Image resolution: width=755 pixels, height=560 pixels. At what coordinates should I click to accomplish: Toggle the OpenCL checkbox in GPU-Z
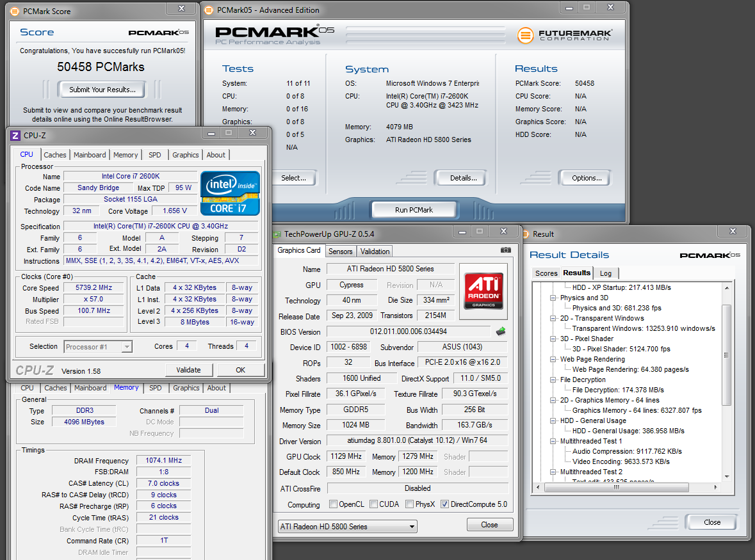(333, 504)
